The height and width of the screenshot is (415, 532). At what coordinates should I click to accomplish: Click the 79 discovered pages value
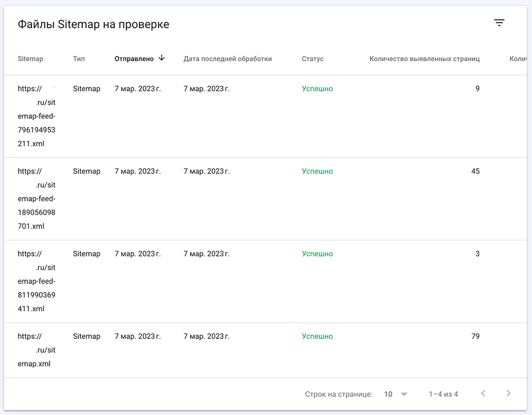pyautogui.click(x=475, y=336)
